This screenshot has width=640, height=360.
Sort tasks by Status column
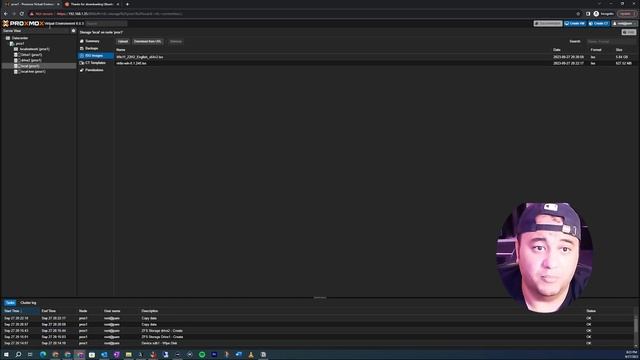point(591,311)
